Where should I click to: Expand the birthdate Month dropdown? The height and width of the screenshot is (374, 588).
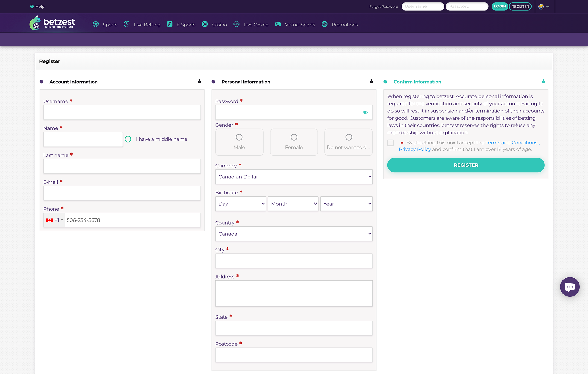(x=293, y=204)
